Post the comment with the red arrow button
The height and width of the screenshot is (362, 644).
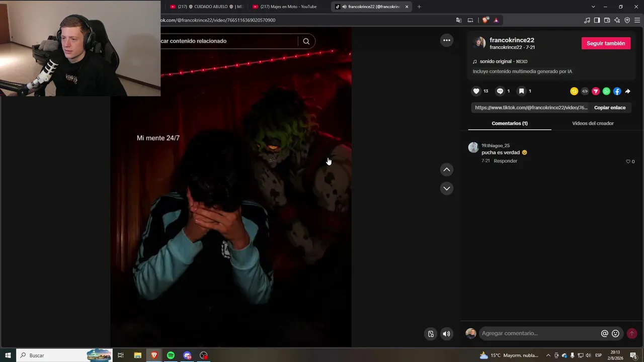pyautogui.click(x=632, y=333)
